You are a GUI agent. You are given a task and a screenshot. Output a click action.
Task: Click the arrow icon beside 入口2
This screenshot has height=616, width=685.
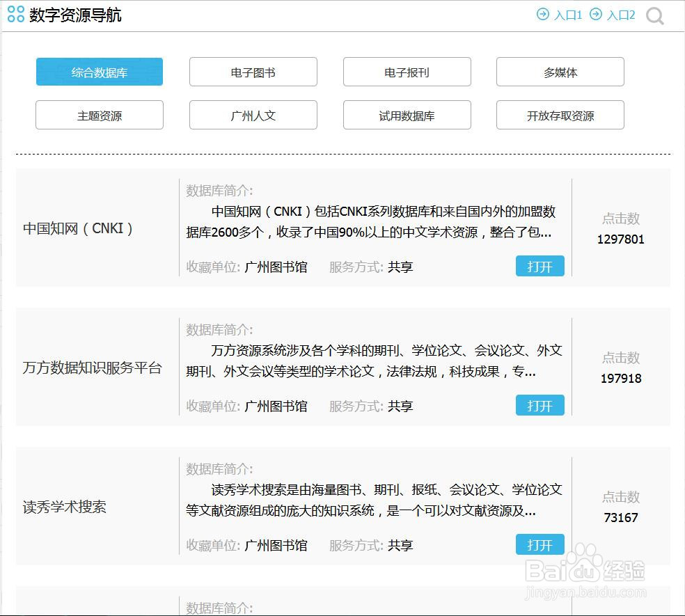pyautogui.click(x=595, y=15)
